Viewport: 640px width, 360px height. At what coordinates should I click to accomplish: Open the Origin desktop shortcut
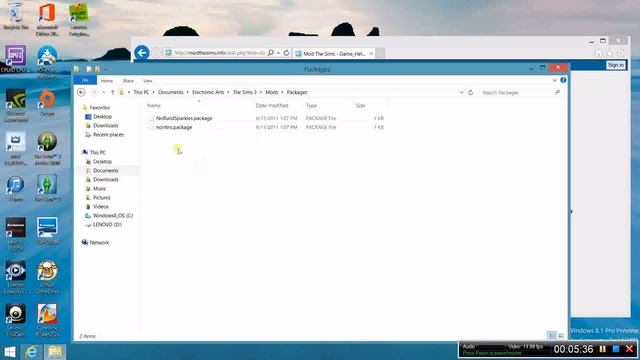tap(47, 102)
